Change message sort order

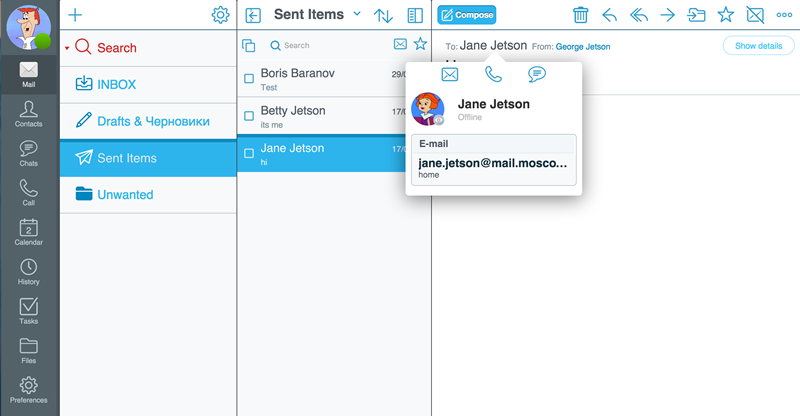click(383, 15)
